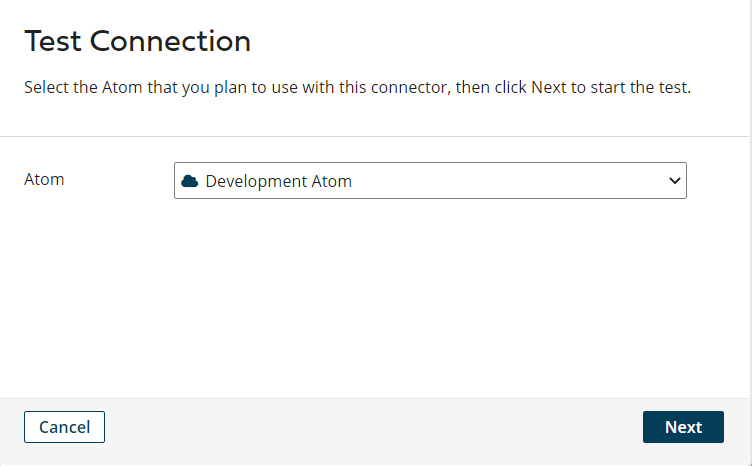Click the white outlined Cancel button
Image resolution: width=752 pixels, height=466 pixels.
(x=64, y=427)
